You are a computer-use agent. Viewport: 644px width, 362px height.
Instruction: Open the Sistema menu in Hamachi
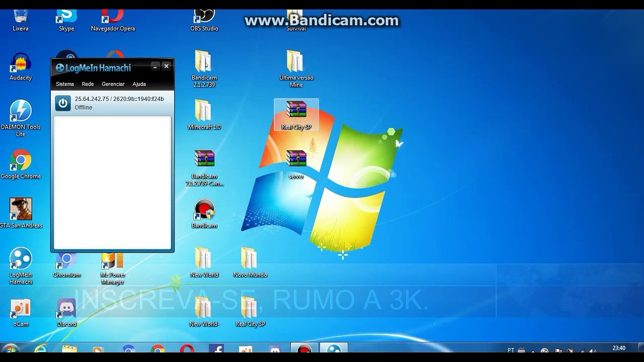[65, 84]
